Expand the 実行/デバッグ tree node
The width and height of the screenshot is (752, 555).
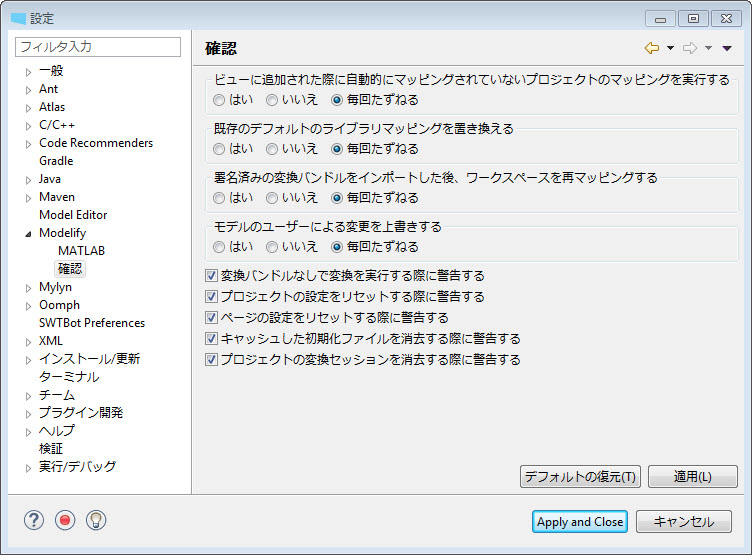28,468
